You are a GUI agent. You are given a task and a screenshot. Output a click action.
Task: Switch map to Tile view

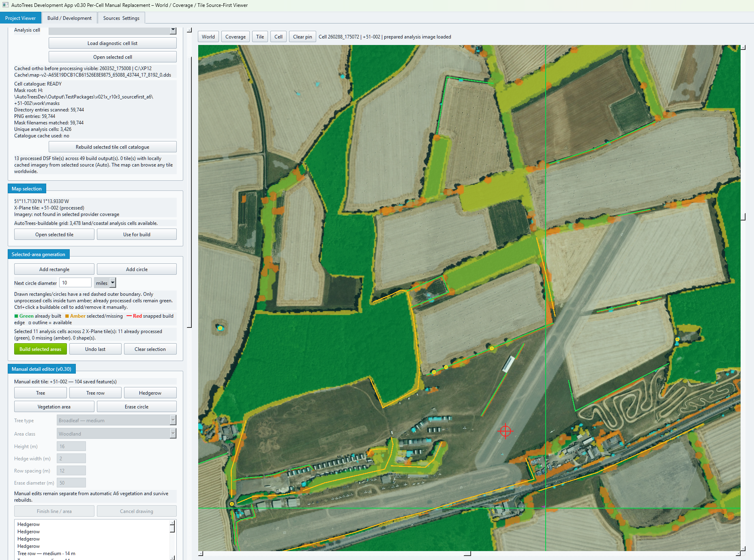click(x=260, y=37)
